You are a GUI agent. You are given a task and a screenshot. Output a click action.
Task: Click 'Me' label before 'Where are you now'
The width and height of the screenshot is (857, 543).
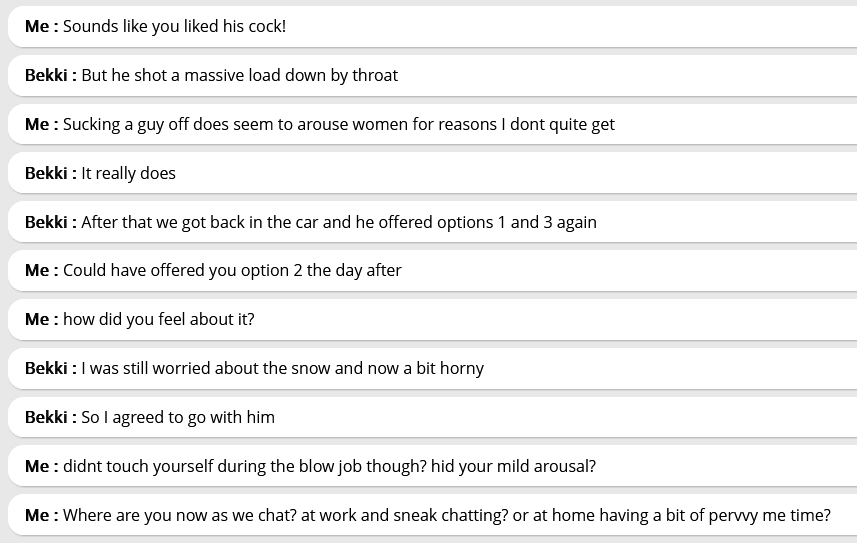(37, 515)
